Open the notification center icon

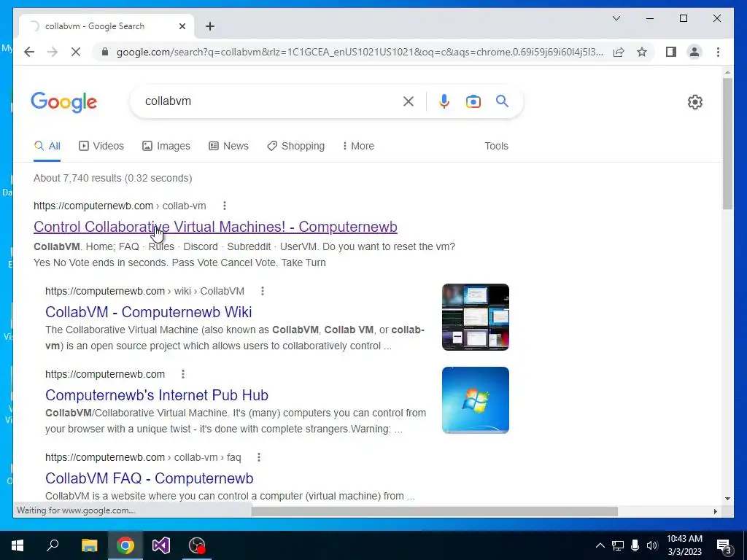pyautogui.click(x=724, y=547)
